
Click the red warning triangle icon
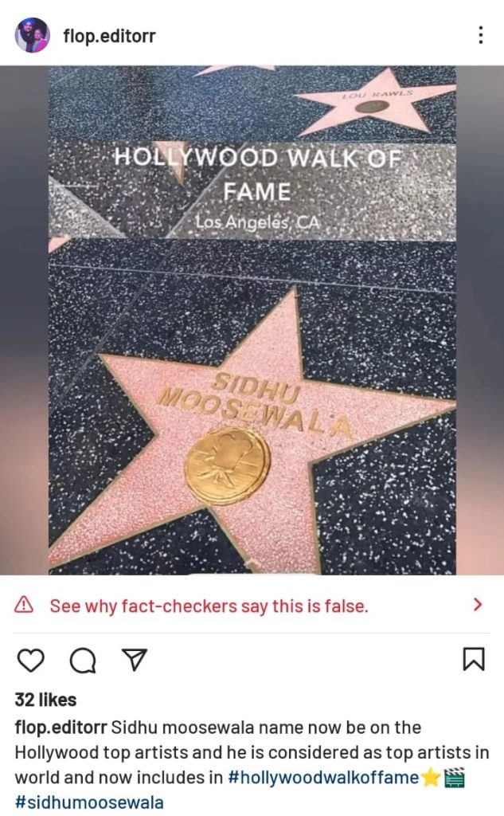pos(24,605)
